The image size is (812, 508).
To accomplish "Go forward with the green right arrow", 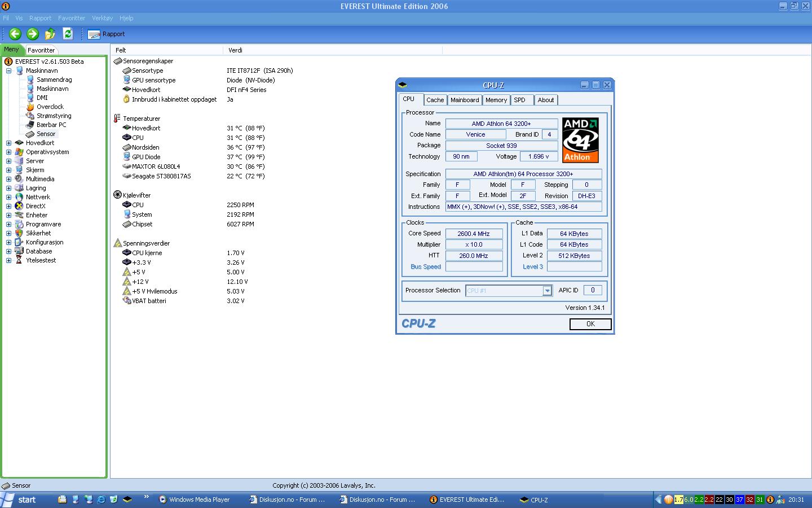I will [x=33, y=34].
